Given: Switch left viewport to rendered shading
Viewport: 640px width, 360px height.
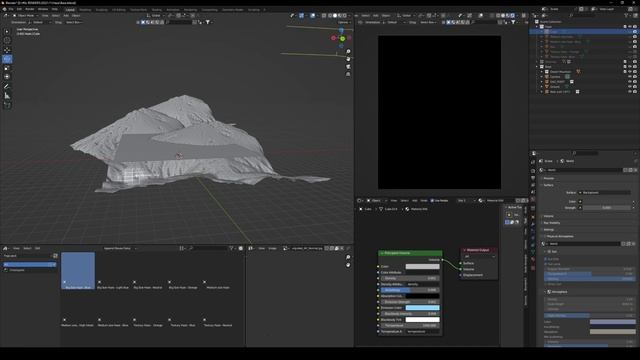Looking at the screenshot, I should (345, 16).
